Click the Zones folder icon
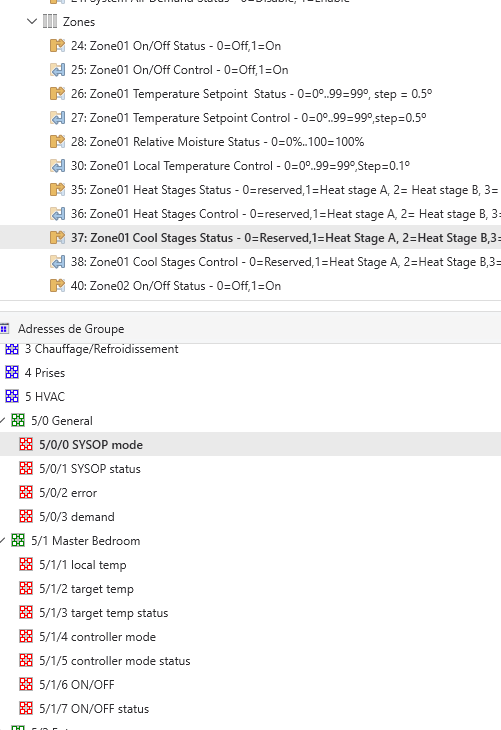This screenshot has width=501, height=730. point(50,21)
